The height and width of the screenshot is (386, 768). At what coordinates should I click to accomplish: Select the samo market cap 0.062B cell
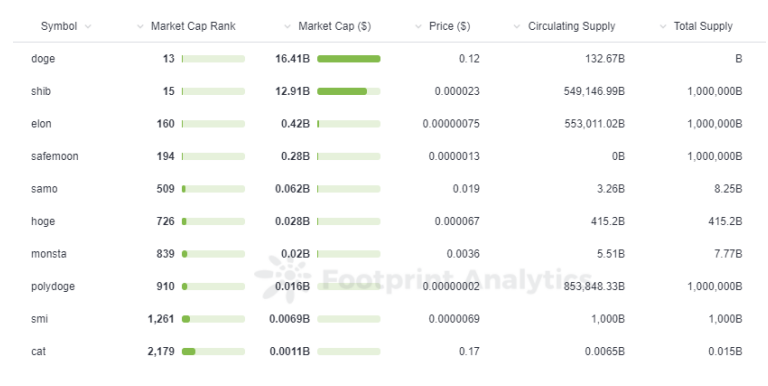click(x=292, y=189)
